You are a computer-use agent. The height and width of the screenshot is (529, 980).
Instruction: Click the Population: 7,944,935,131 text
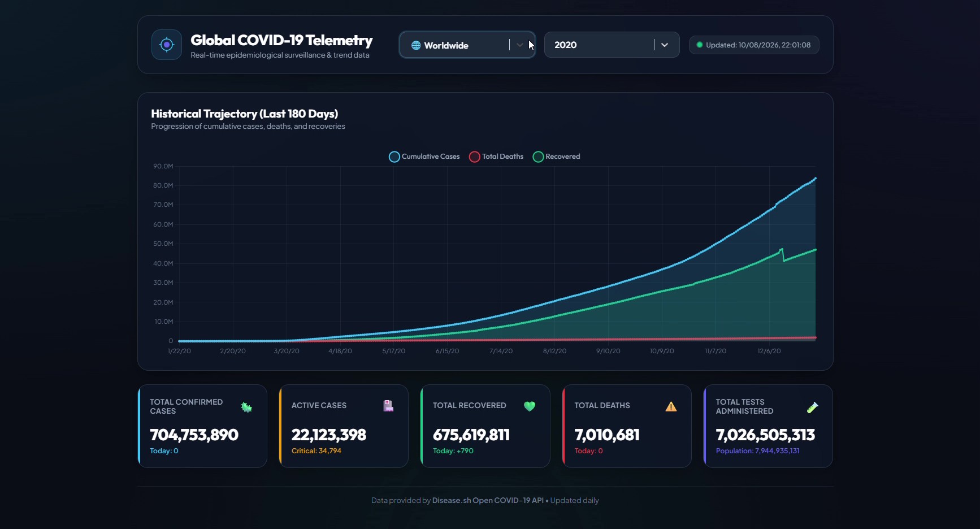coord(757,451)
